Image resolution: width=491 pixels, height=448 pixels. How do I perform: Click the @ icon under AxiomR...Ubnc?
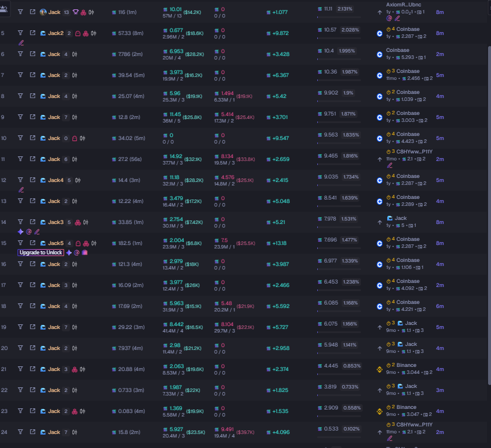pyautogui.click(x=389, y=18)
